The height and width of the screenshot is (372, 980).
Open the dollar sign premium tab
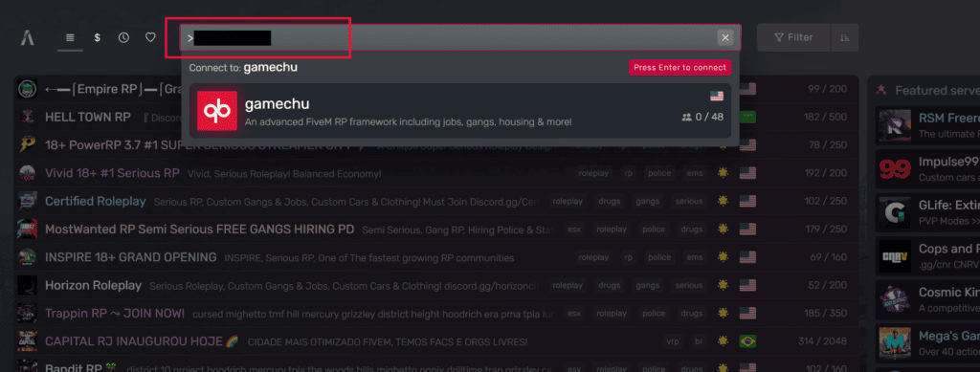(x=97, y=37)
